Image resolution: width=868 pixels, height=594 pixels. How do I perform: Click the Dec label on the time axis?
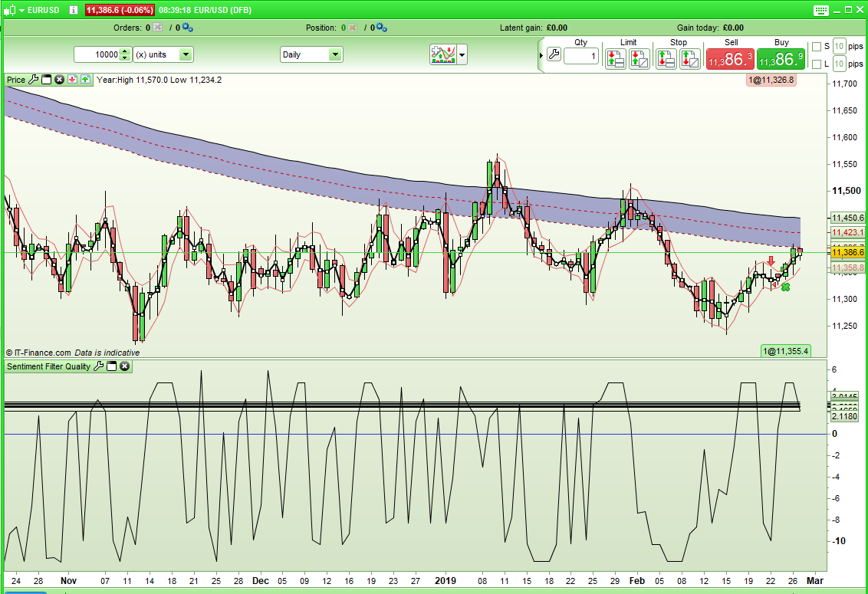tap(260, 581)
